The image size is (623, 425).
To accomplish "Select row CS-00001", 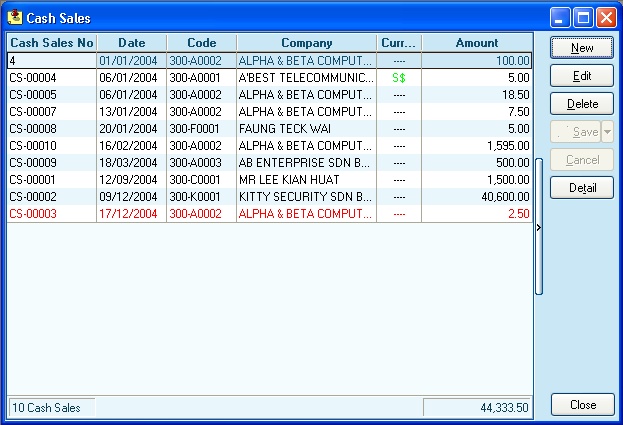I will click(x=269, y=180).
